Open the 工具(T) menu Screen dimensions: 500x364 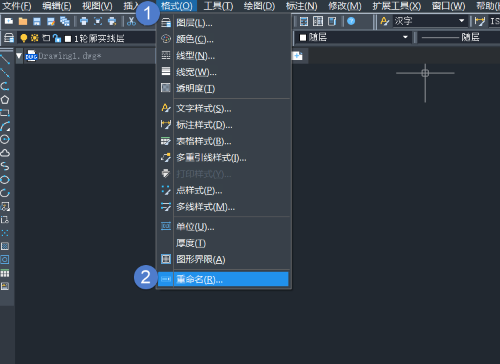point(218,6)
